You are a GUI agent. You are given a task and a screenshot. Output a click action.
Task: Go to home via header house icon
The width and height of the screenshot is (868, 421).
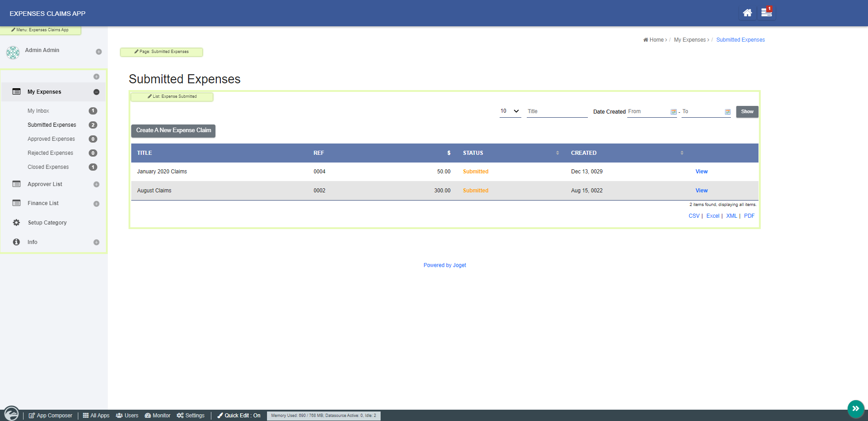click(x=747, y=13)
